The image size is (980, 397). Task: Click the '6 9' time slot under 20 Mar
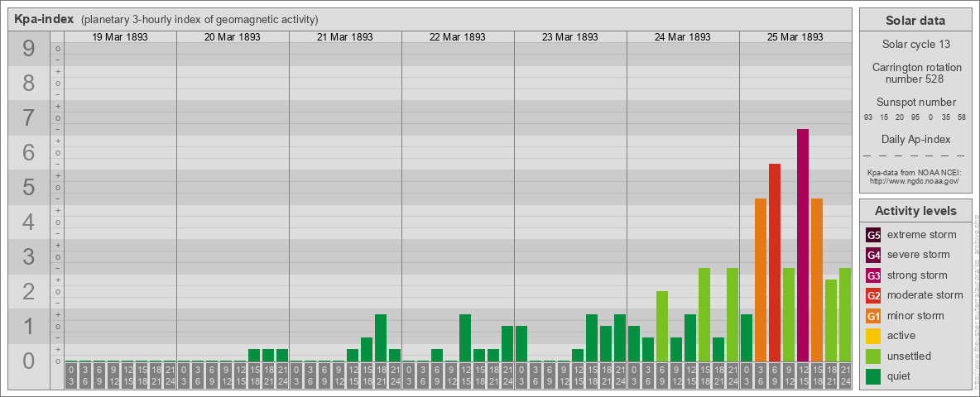pos(212,375)
